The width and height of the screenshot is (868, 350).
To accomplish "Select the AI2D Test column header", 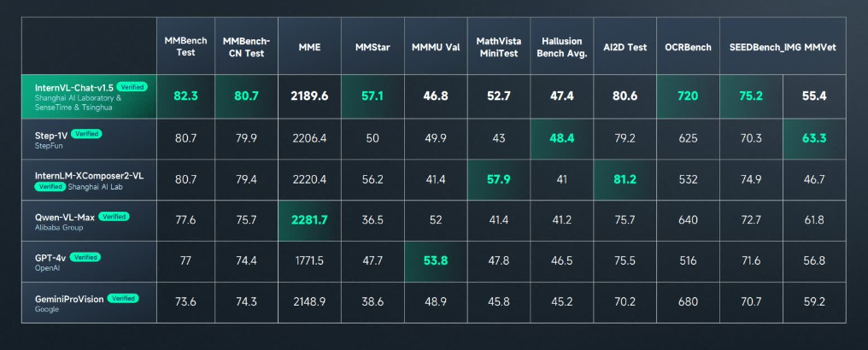I will [625, 47].
